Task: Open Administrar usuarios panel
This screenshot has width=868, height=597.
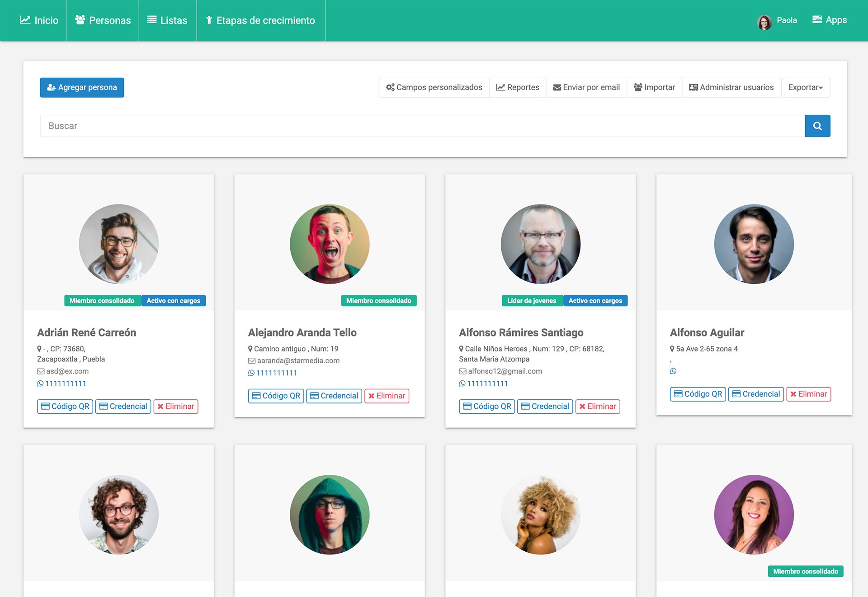Action: pos(731,87)
